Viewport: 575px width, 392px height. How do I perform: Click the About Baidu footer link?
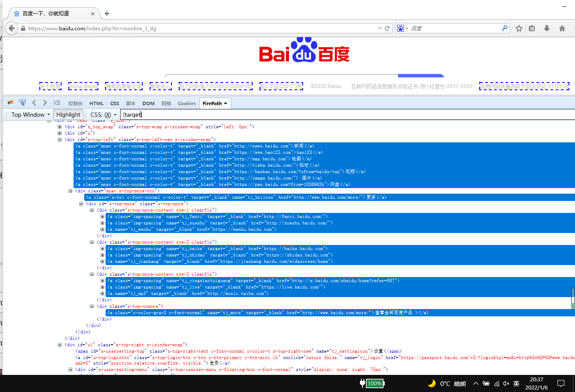(x=83, y=86)
